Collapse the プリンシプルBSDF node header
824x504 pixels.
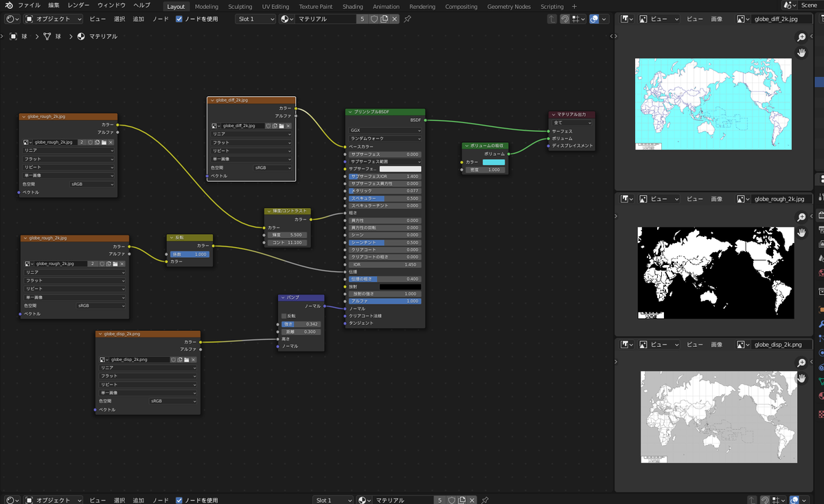click(x=350, y=112)
